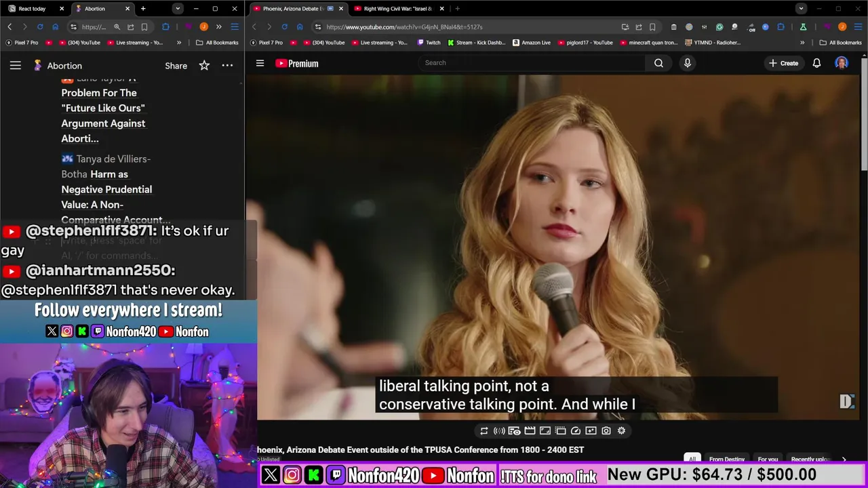The height and width of the screenshot is (488, 868).
Task: Bookmark the YouTube page in the address bar
Action: click(x=652, y=26)
